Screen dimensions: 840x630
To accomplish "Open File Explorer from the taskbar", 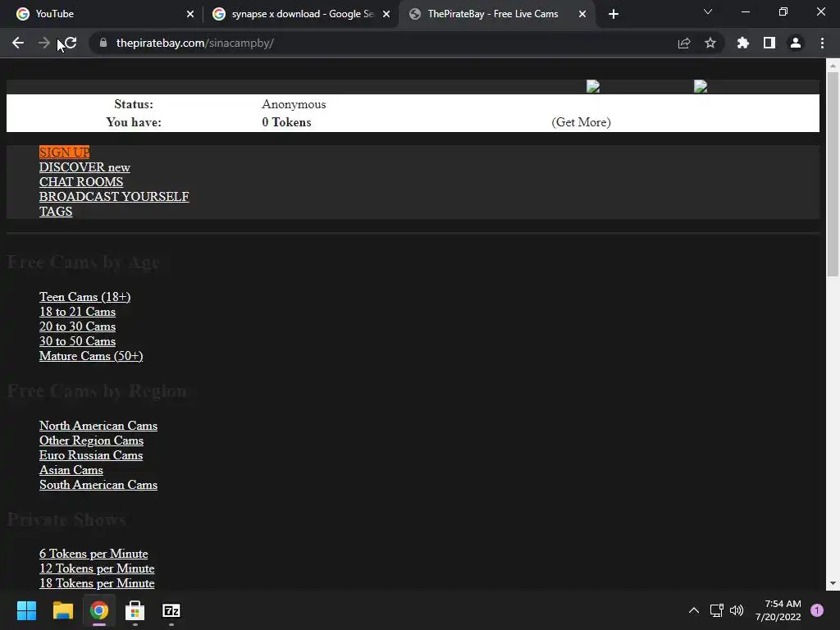I will click(x=62, y=610).
